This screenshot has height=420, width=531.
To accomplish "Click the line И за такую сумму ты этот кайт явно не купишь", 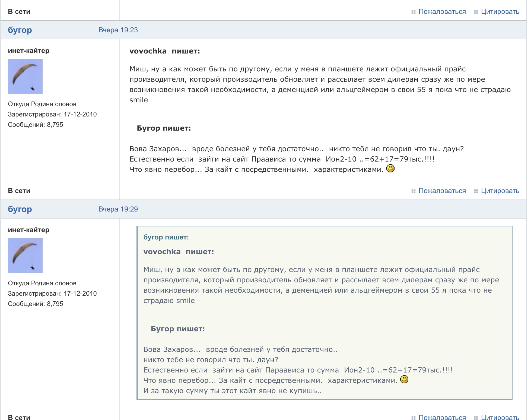I will (x=233, y=391).
